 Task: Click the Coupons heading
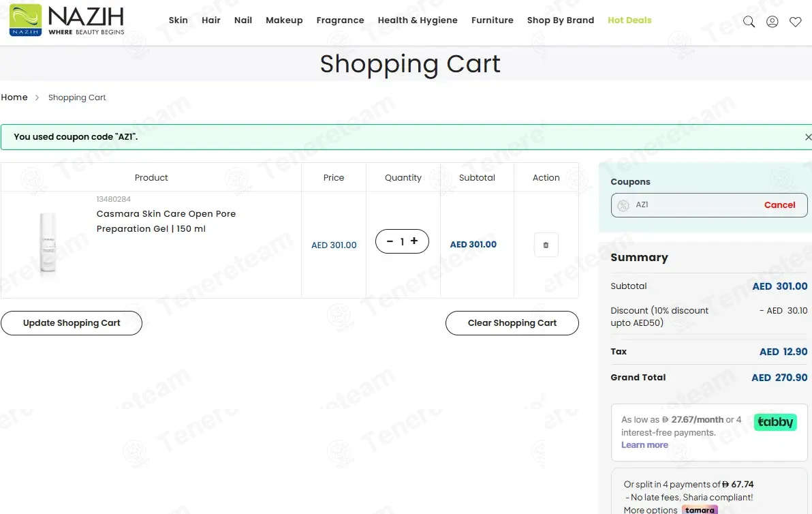click(630, 182)
